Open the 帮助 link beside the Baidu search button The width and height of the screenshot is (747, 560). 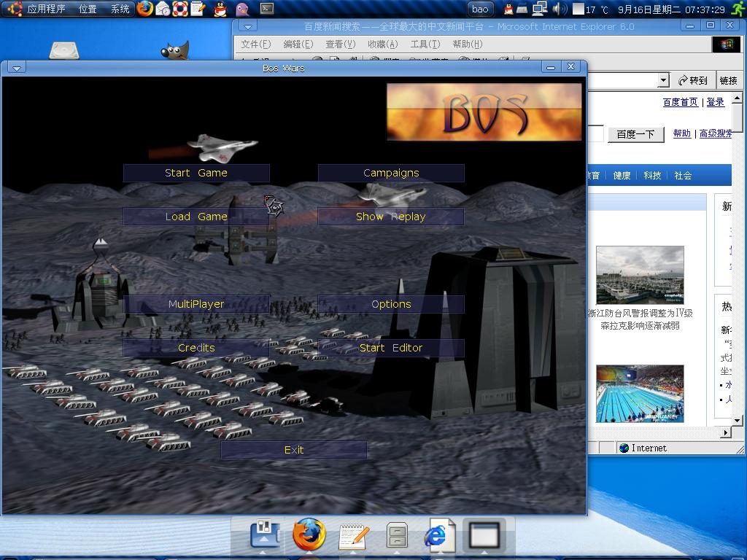tap(682, 133)
